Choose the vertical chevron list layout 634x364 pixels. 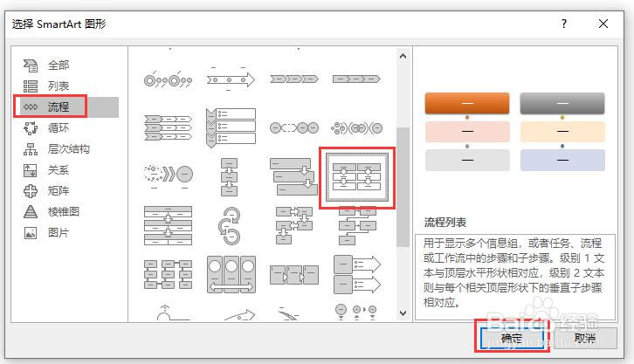pyautogui.click(x=231, y=127)
